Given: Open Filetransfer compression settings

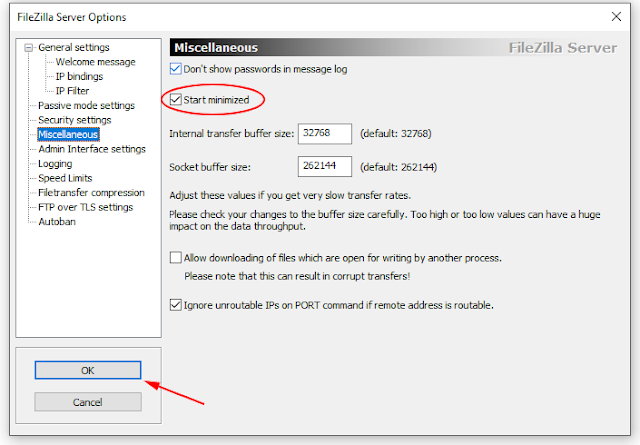Looking at the screenshot, I should click(91, 193).
